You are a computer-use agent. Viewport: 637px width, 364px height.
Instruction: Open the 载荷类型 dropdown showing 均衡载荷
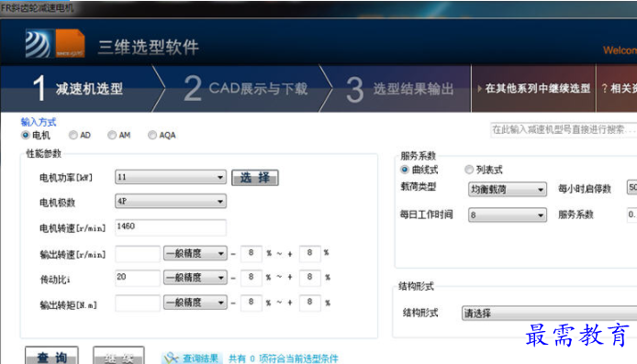[507, 189]
